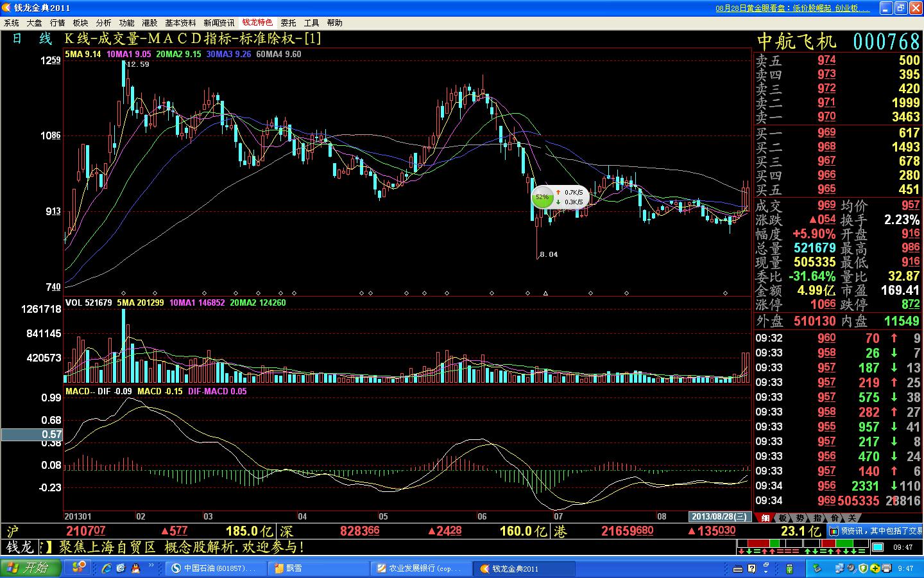Click the 20MA2 9.15 indicator label
Image resolution: width=924 pixels, height=578 pixels.
[x=178, y=54]
